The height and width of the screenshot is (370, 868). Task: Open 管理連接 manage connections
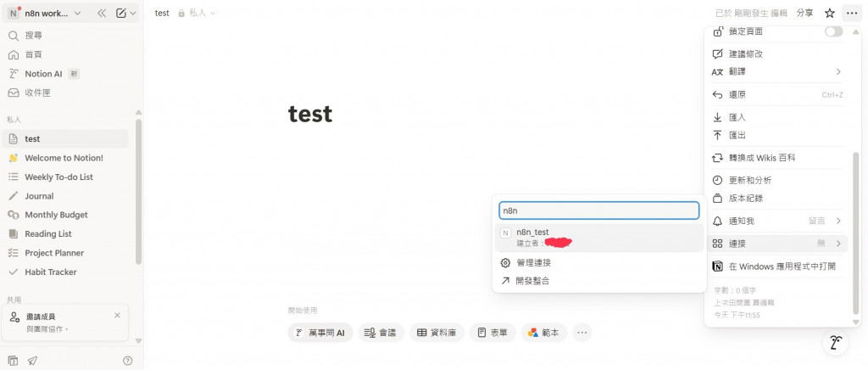click(599, 263)
